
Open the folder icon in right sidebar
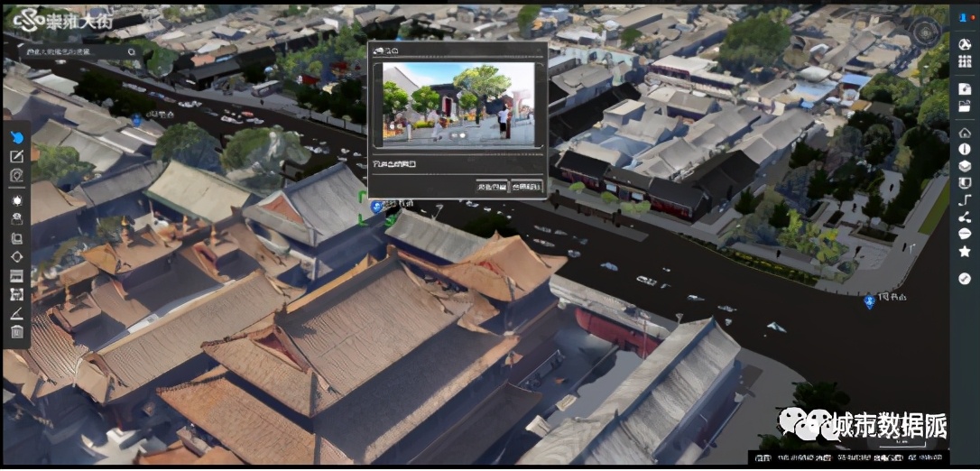click(965, 106)
